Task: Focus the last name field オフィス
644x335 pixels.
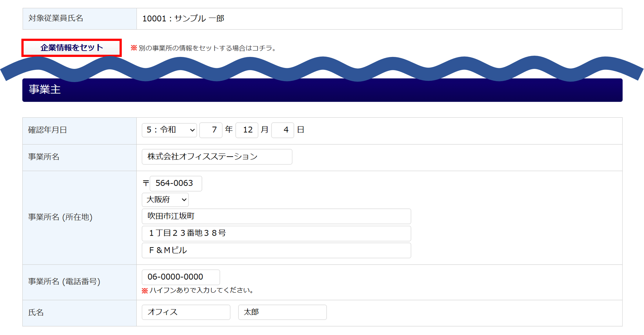Action: tap(186, 312)
